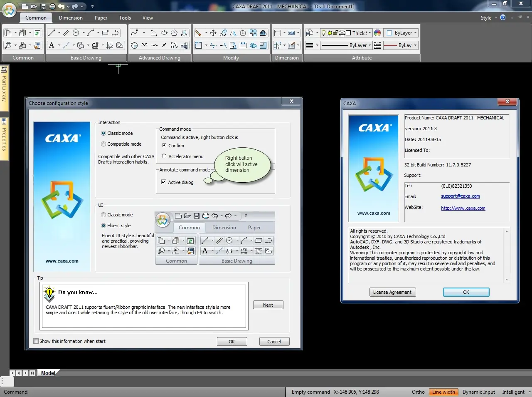Click the Open file icon in quick access toolbar
This screenshot has height=397, width=532.
click(34, 6)
